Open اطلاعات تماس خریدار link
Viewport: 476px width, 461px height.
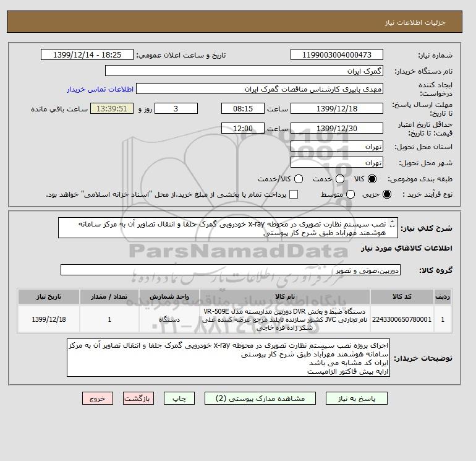point(100,89)
